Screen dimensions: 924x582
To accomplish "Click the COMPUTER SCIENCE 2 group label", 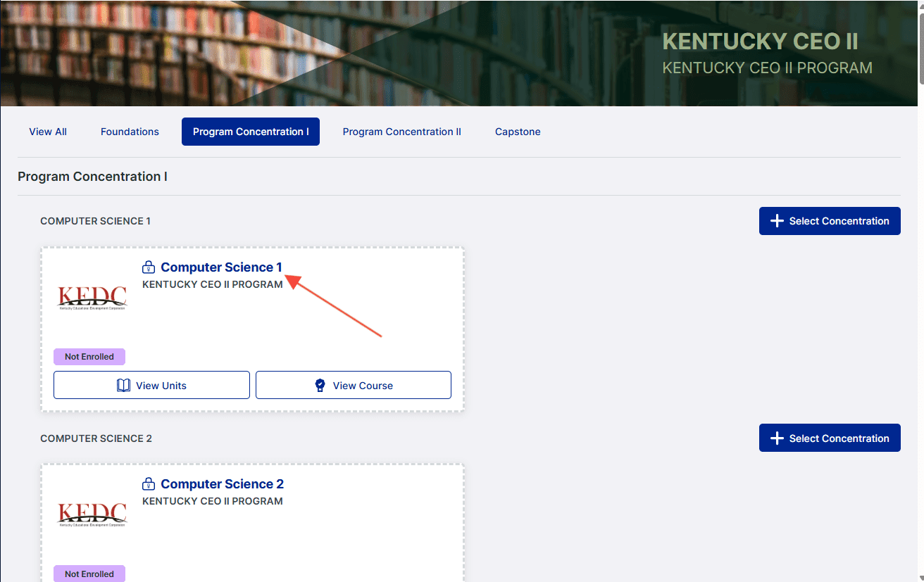I will coord(96,438).
